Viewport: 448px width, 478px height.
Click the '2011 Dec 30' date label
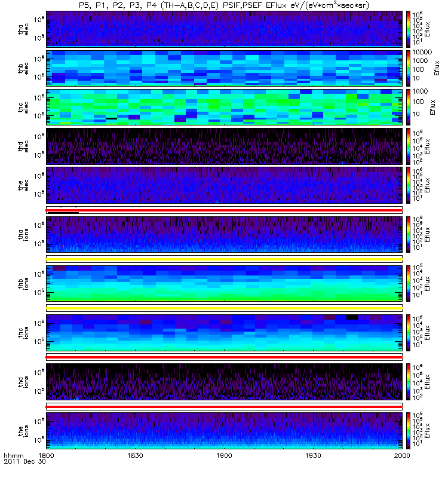[24, 461]
